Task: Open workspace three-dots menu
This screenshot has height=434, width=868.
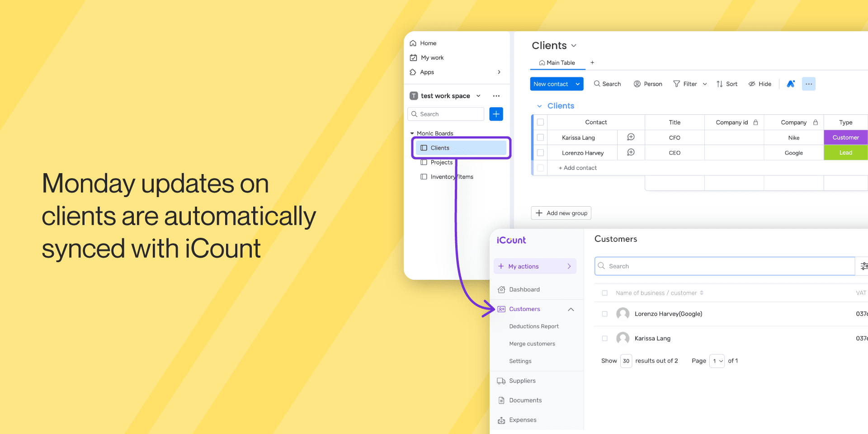Action: (496, 96)
